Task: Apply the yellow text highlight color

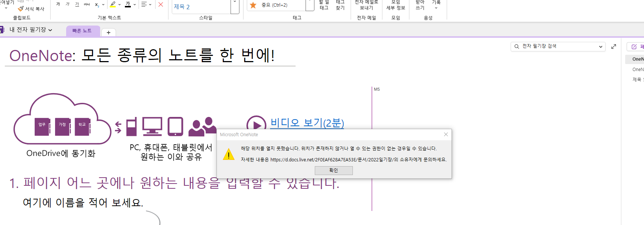Action: click(113, 4)
